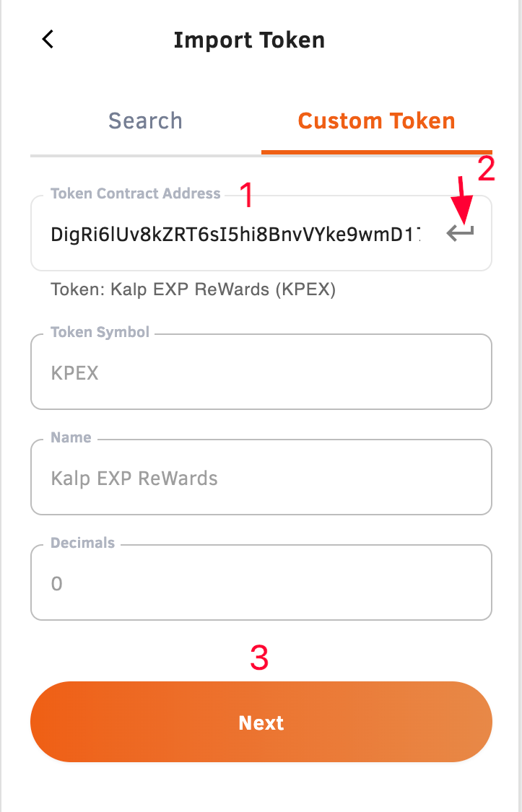Click the red annotation number 2
522x812 pixels.
(487, 169)
